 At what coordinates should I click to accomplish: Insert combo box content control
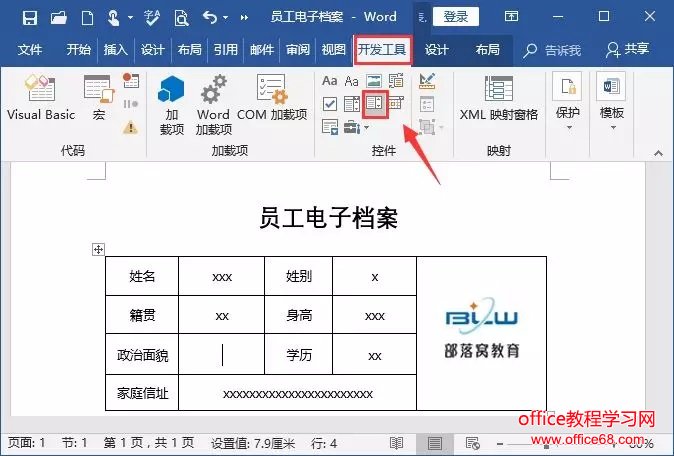click(x=352, y=104)
